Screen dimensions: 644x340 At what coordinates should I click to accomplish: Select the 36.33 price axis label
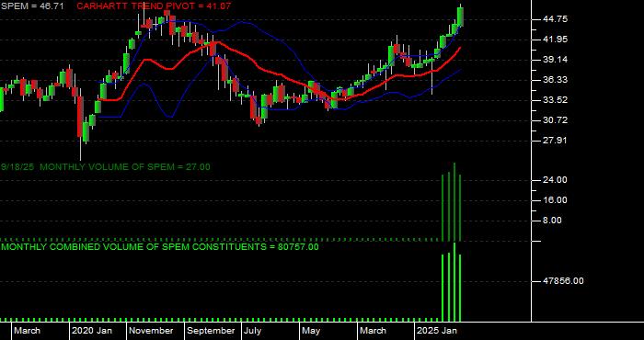click(x=555, y=80)
